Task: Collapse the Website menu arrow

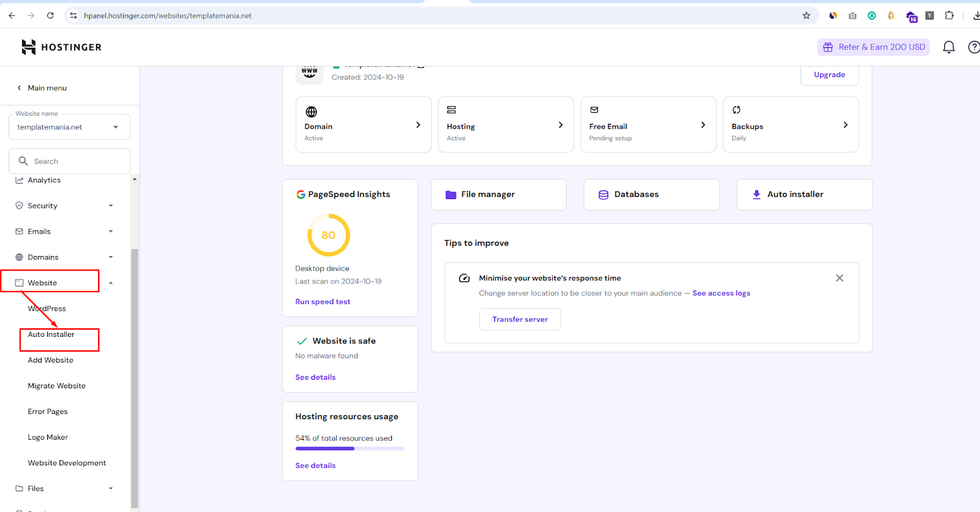Action: point(111,283)
